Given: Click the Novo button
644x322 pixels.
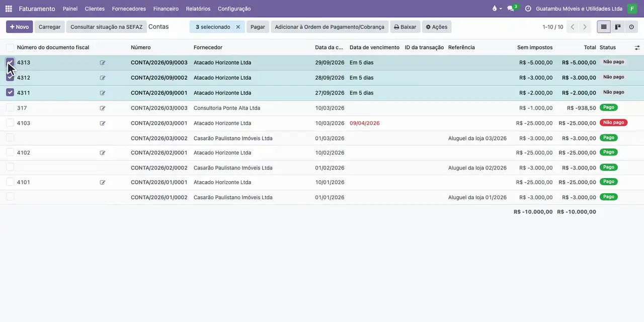Looking at the screenshot, I should point(20,27).
